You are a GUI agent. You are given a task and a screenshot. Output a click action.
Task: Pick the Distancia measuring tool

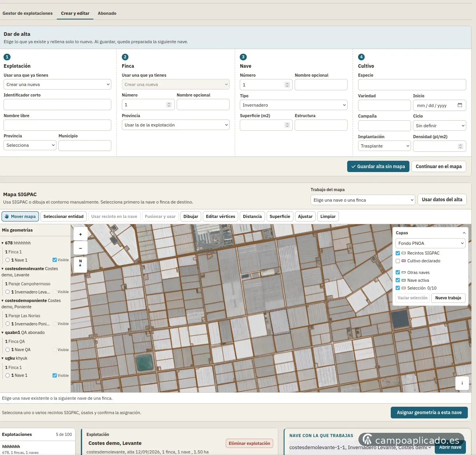(x=252, y=216)
